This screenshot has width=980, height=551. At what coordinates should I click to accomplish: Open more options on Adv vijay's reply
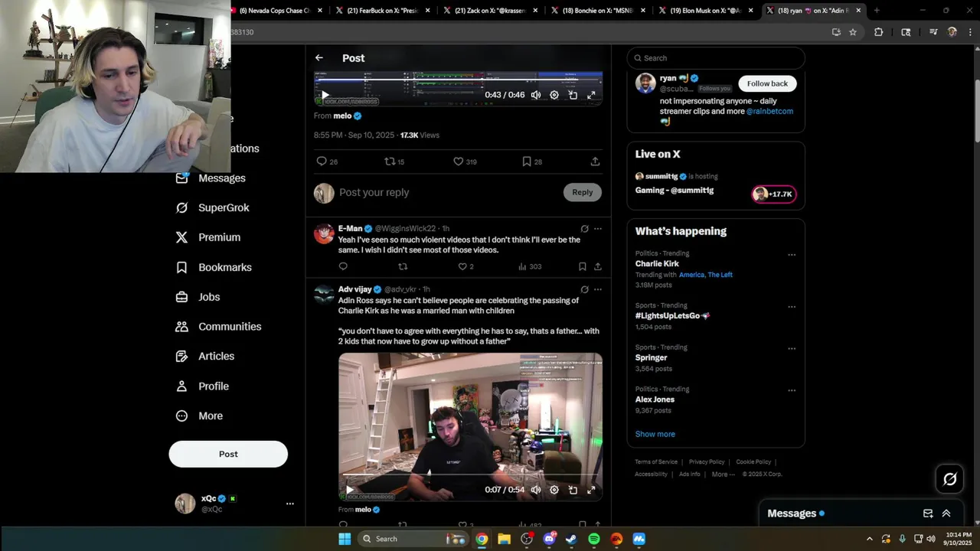[x=598, y=289]
